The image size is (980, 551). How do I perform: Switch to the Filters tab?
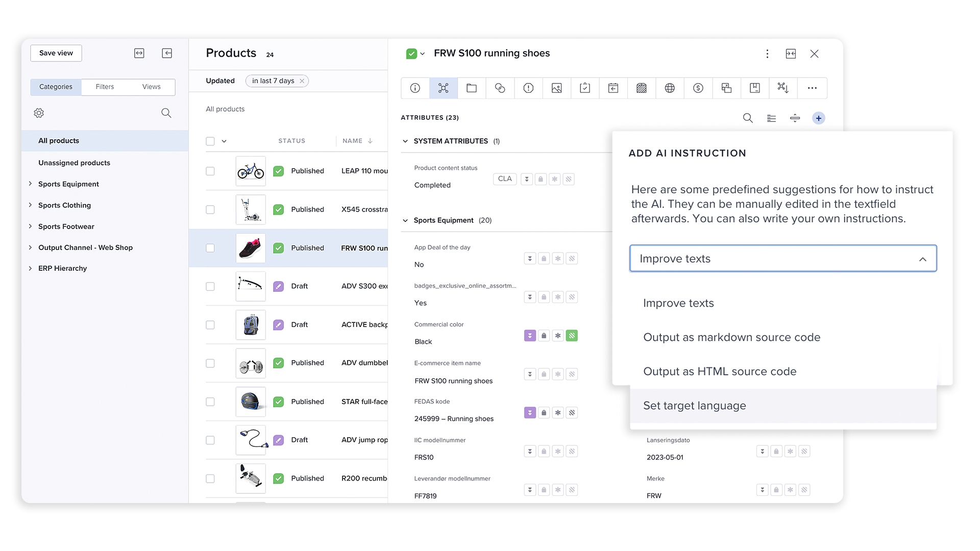click(x=104, y=87)
